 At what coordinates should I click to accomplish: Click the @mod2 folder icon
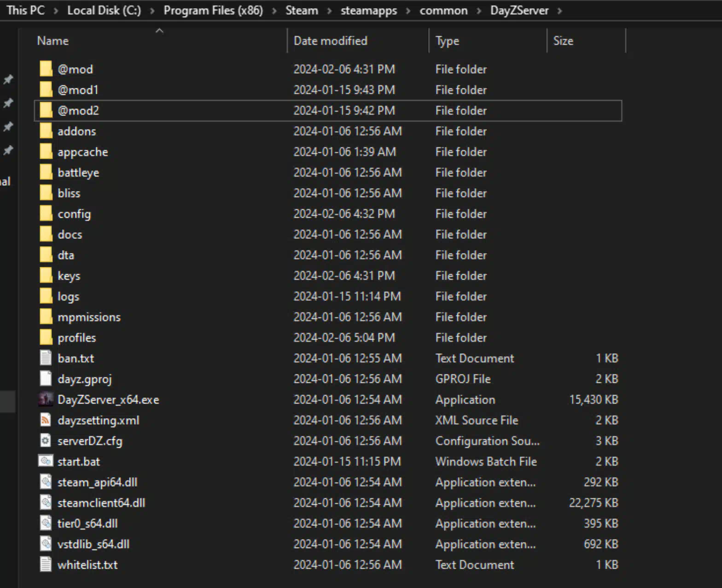coord(46,110)
